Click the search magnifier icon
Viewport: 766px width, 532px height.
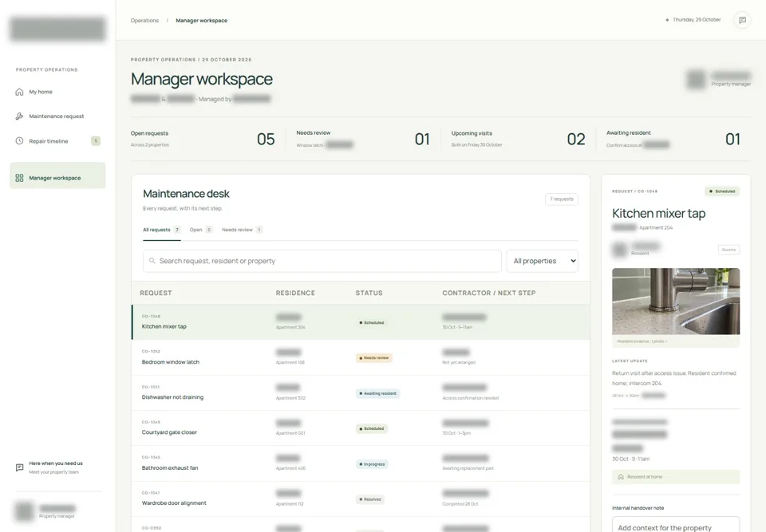(152, 261)
